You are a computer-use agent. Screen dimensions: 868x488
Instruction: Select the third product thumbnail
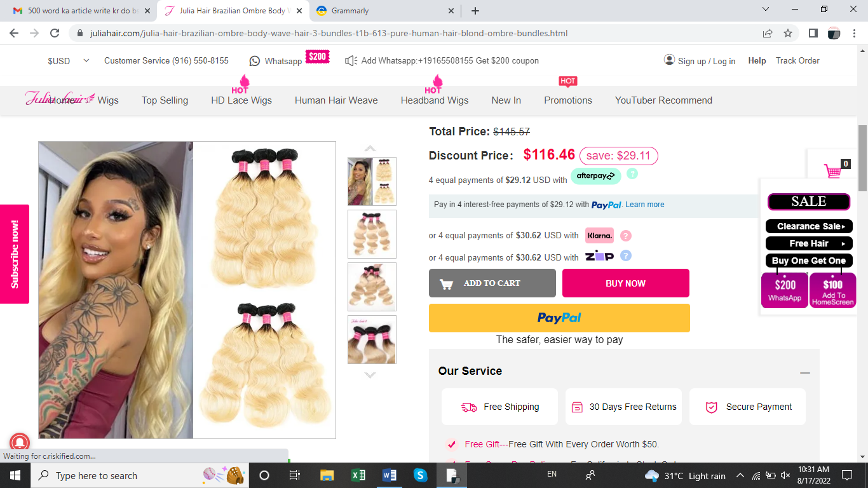point(372,287)
